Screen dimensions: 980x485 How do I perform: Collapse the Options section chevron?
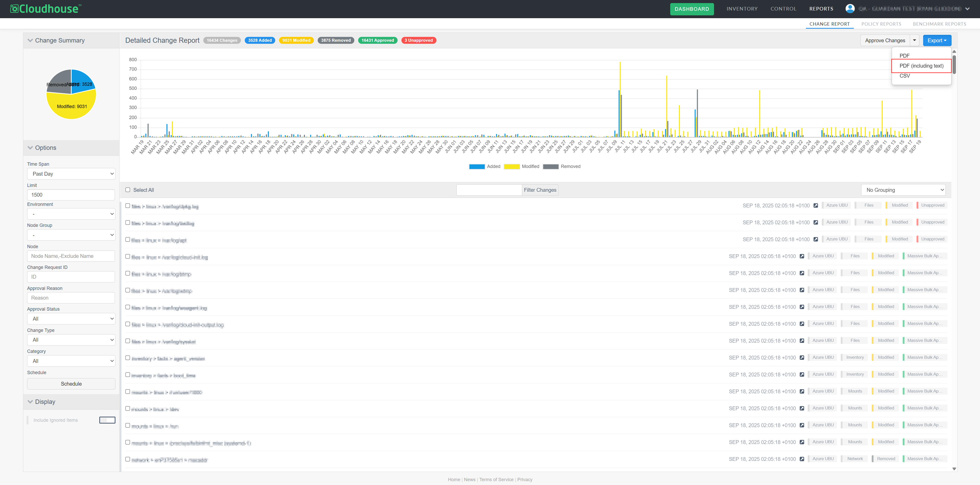tap(30, 147)
